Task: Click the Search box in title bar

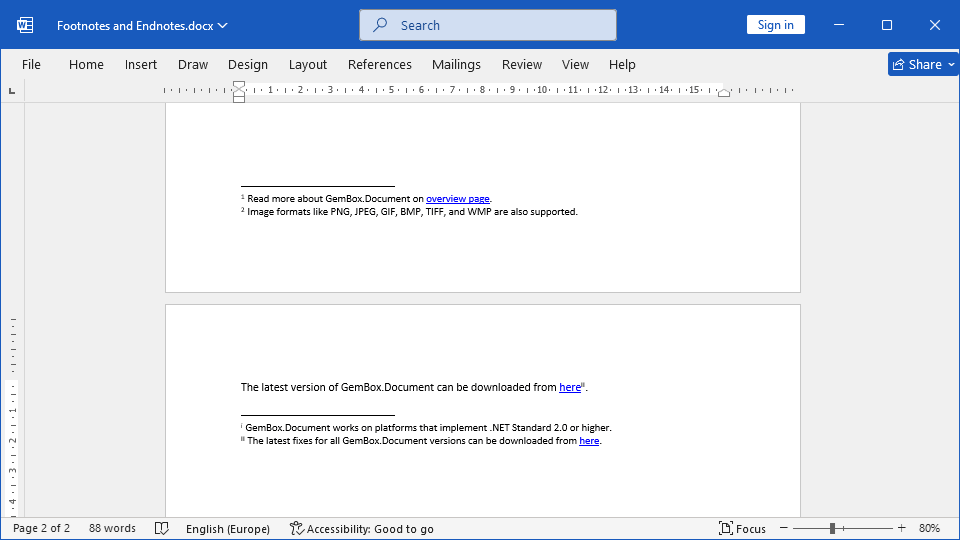Action: pyautogui.click(x=488, y=25)
